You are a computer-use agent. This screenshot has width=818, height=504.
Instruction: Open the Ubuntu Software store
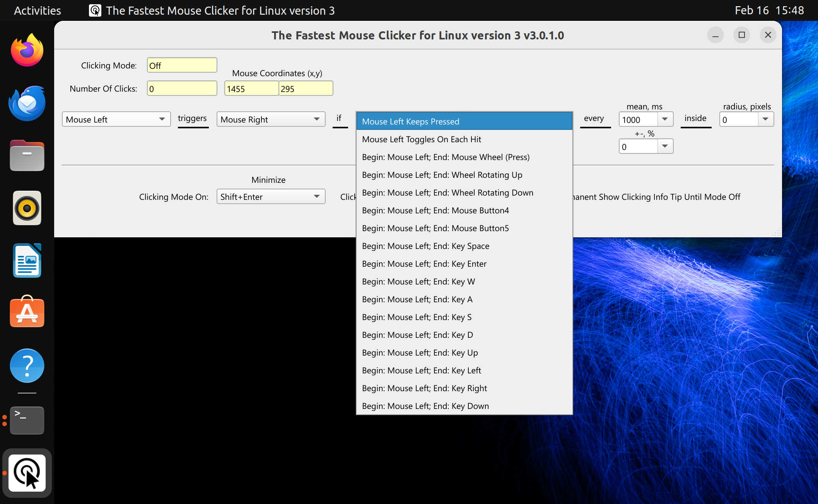tap(27, 313)
